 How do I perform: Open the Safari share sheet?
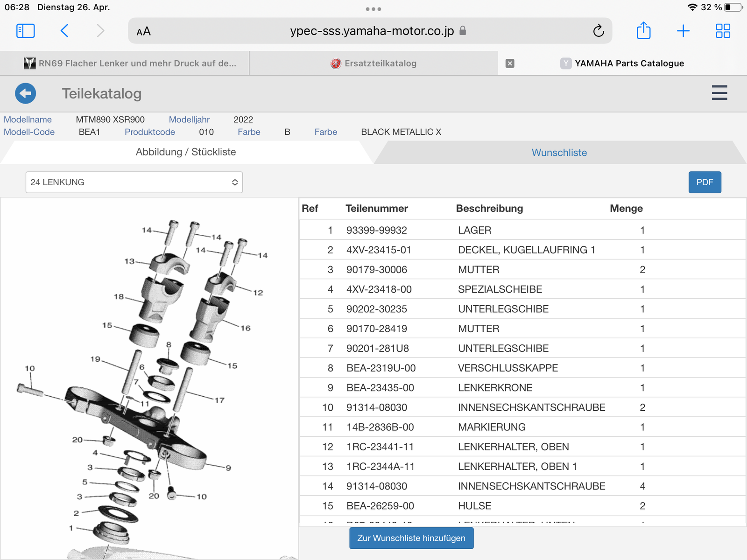(x=643, y=31)
